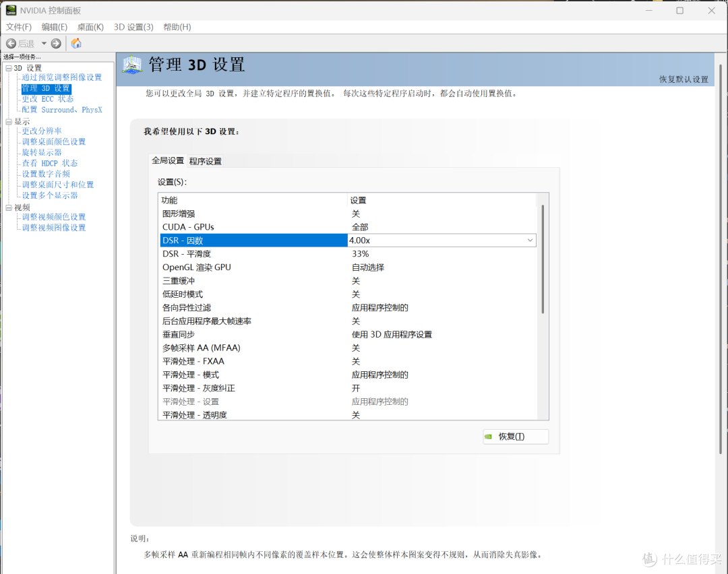Open 旋转显示器 page
The width and height of the screenshot is (728, 574).
(42, 152)
